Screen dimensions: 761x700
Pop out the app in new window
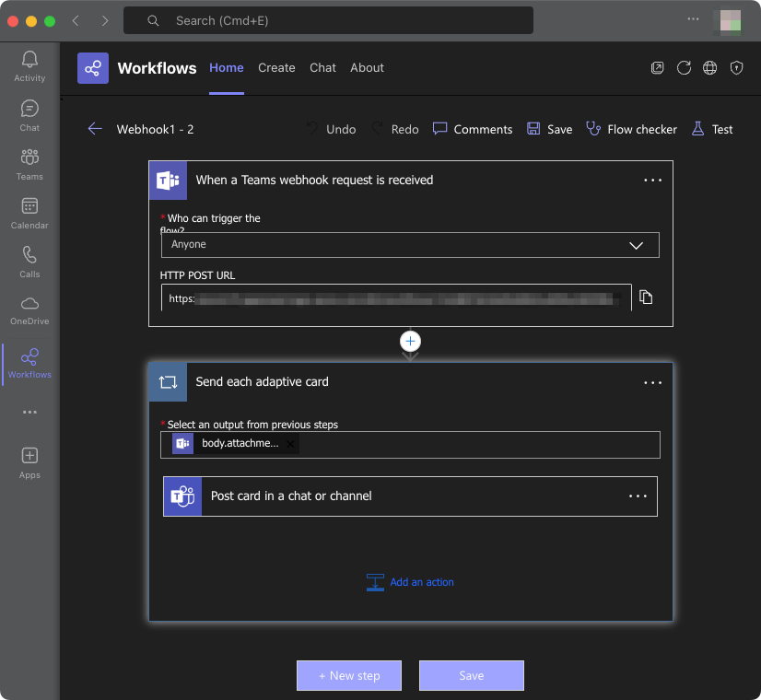pos(657,68)
